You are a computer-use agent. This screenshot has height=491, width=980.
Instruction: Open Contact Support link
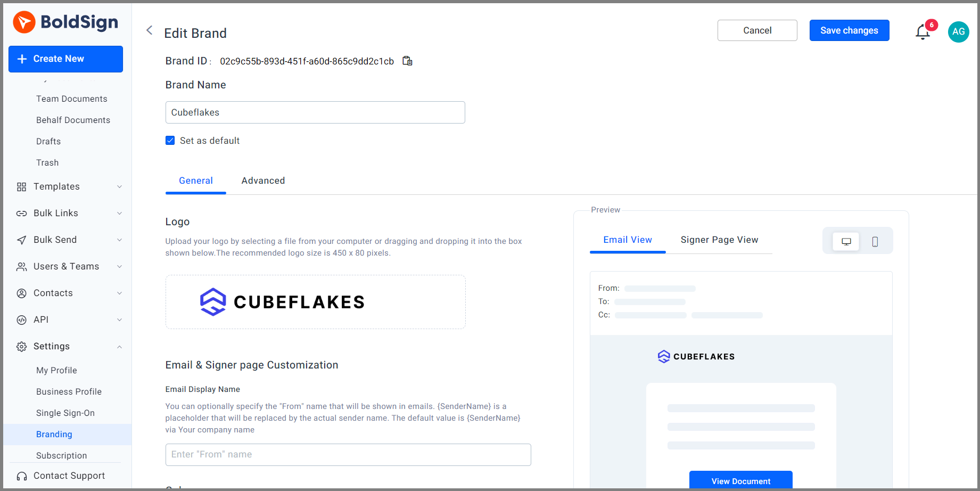click(x=69, y=476)
